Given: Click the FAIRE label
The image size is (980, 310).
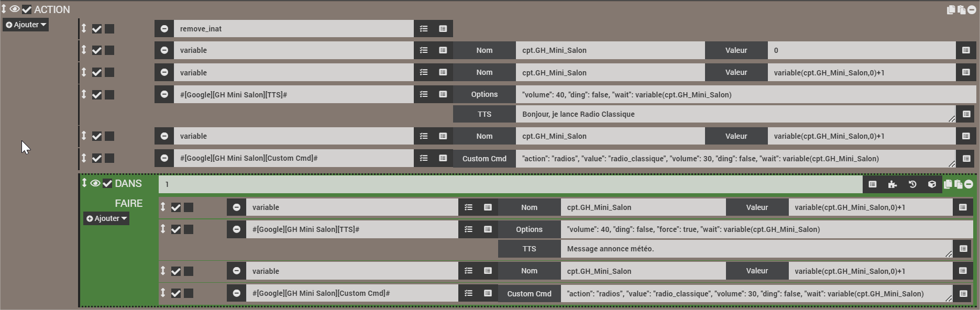Looking at the screenshot, I should 129,203.
